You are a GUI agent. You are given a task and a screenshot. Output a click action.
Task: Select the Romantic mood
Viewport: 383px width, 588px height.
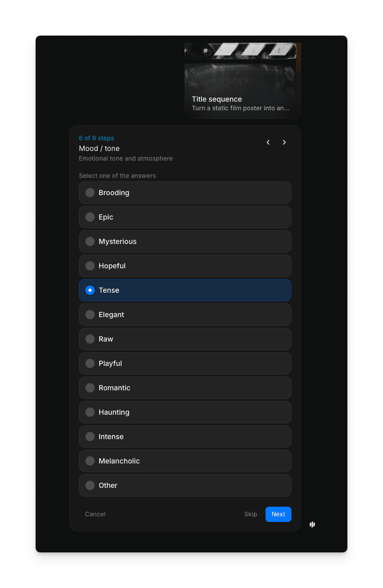click(x=185, y=388)
